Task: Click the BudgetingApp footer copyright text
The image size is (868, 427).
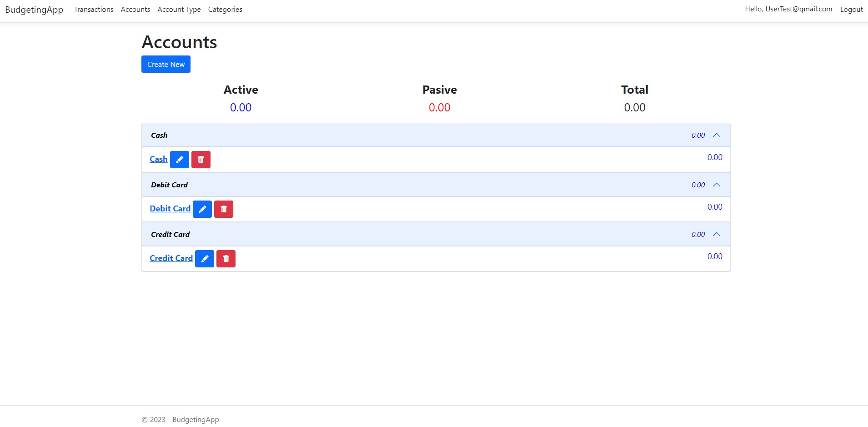Action: (x=180, y=419)
